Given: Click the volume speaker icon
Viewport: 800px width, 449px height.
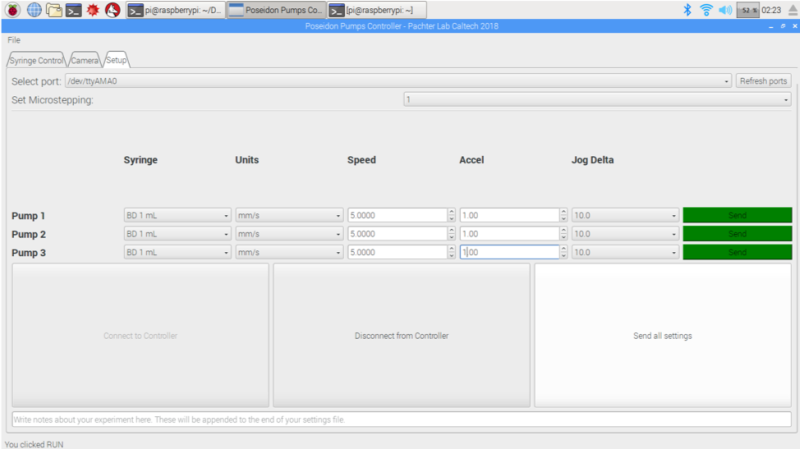Looking at the screenshot, I should [x=725, y=10].
